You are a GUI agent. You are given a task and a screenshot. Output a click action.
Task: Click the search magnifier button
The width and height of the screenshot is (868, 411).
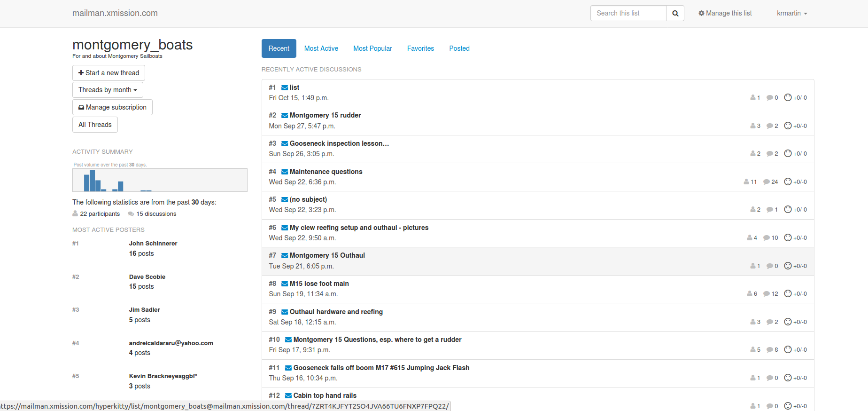click(x=675, y=13)
